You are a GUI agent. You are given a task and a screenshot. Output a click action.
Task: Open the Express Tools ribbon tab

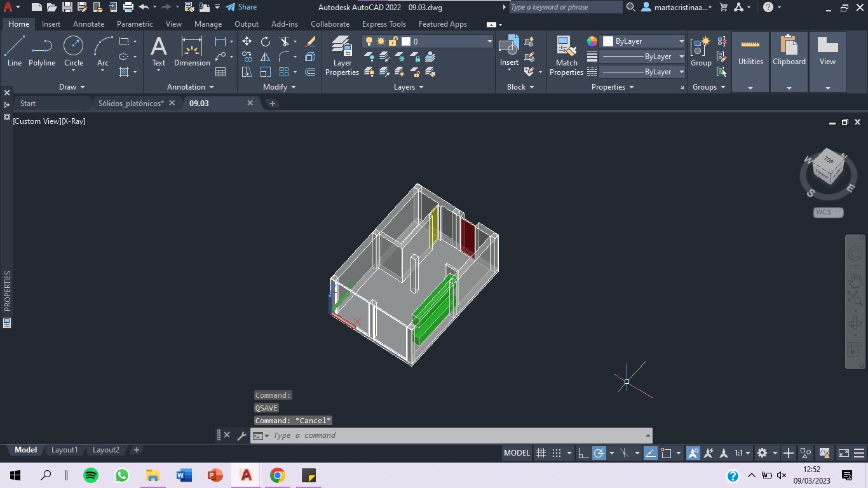(384, 24)
